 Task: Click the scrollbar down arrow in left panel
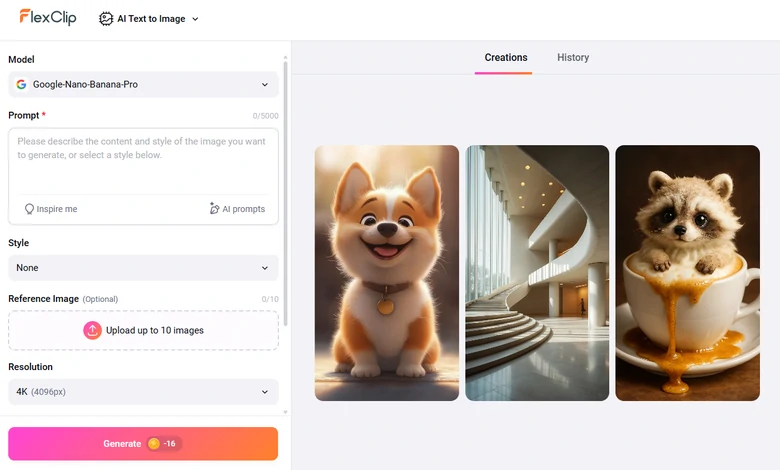(286, 412)
